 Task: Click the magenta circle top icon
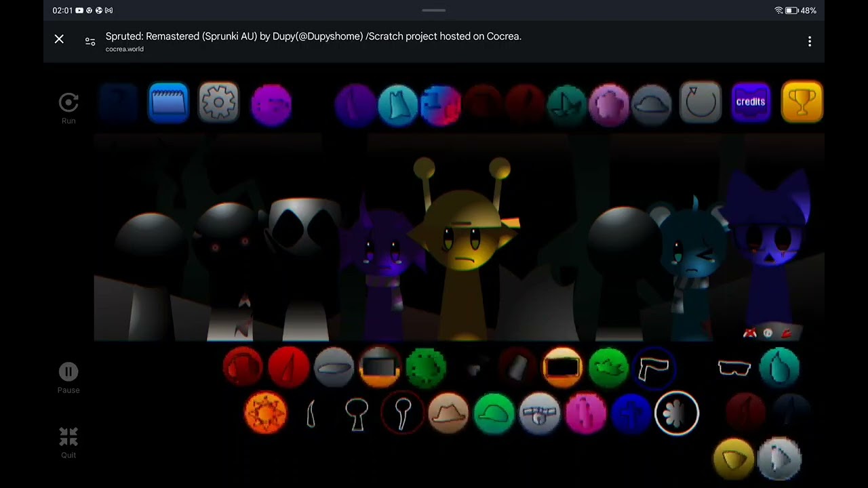[x=271, y=104]
